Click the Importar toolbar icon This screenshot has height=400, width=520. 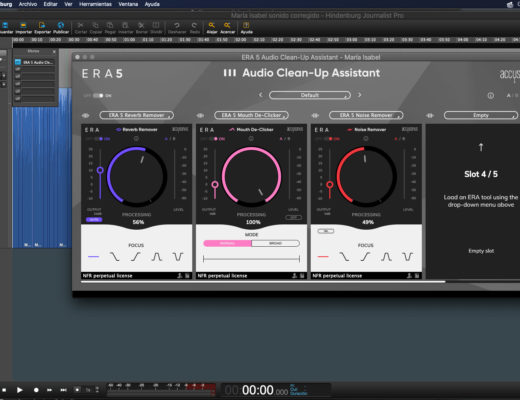coord(23,25)
